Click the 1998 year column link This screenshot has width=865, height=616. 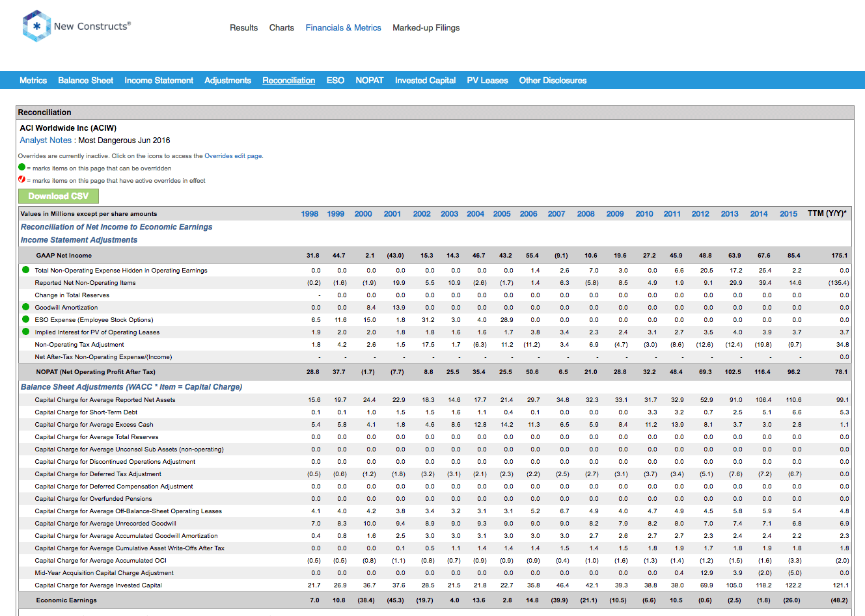pyautogui.click(x=310, y=214)
